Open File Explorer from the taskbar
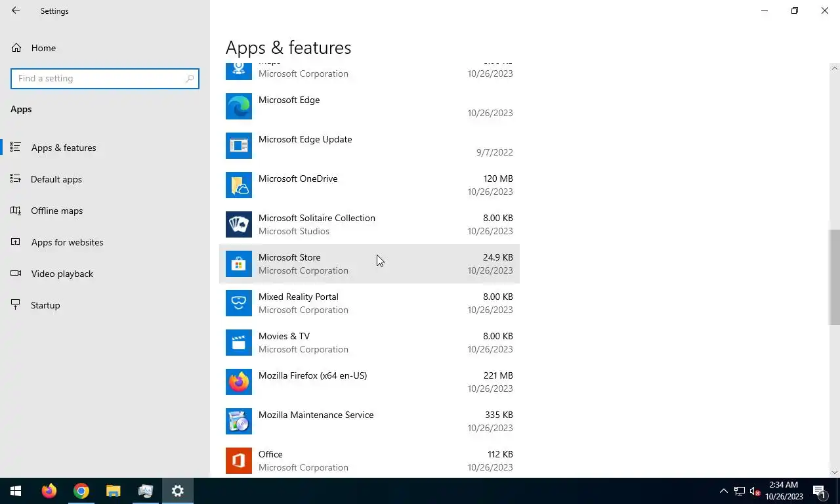The height and width of the screenshot is (504, 840). [x=113, y=491]
